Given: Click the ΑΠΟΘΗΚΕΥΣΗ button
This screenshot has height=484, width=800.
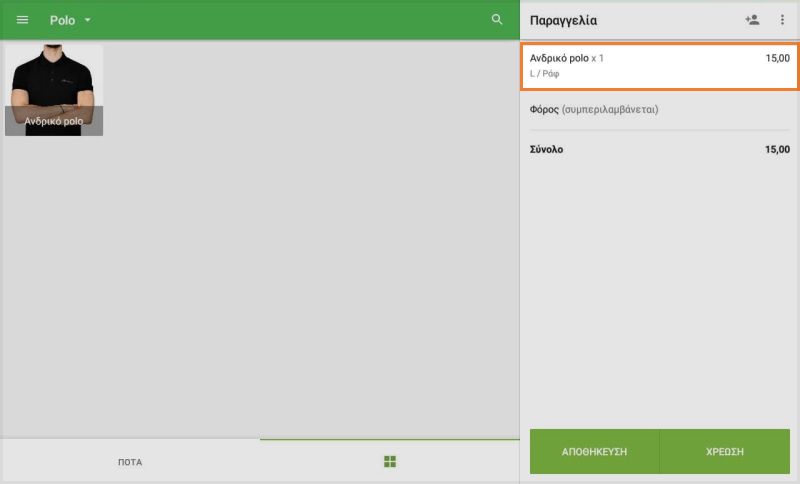Looking at the screenshot, I should [x=594, y=451].
